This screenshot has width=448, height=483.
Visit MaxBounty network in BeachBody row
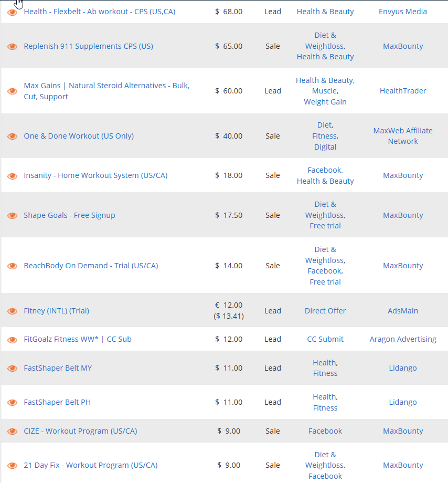click(x=403, y=266)
